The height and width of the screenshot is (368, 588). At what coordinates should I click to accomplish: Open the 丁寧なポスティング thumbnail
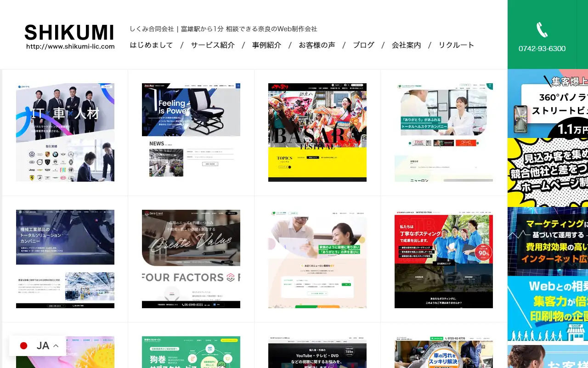pos(444,259)
